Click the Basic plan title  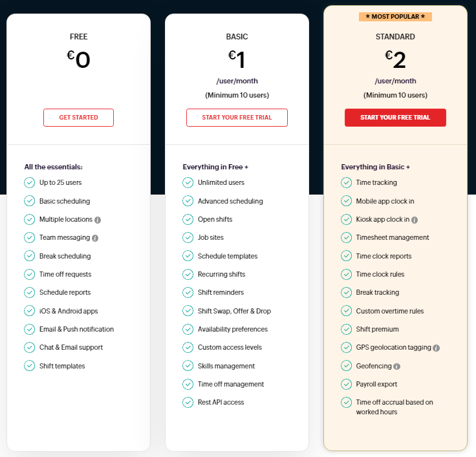(237, 37)
